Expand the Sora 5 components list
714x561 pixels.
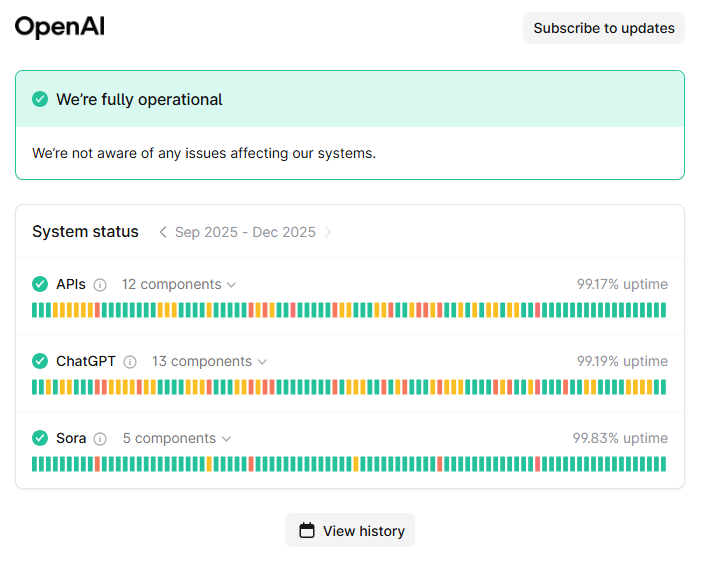point(177,438)
